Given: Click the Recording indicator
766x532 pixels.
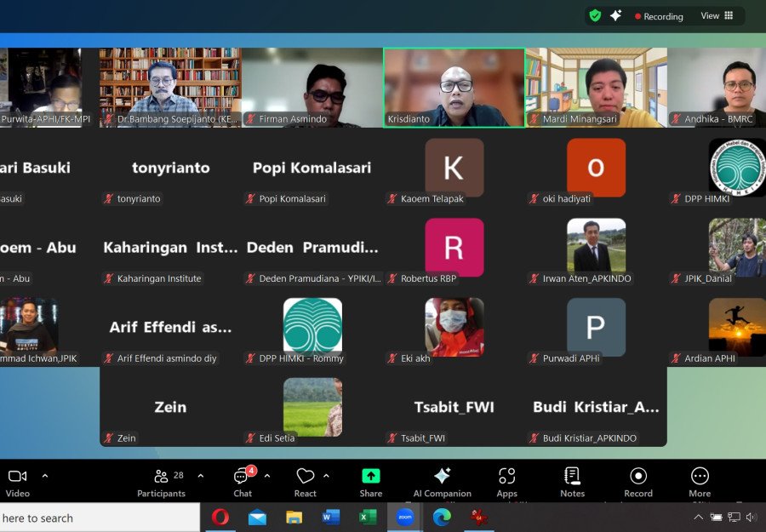Looking at the screenshot, I should coord(659,16).
